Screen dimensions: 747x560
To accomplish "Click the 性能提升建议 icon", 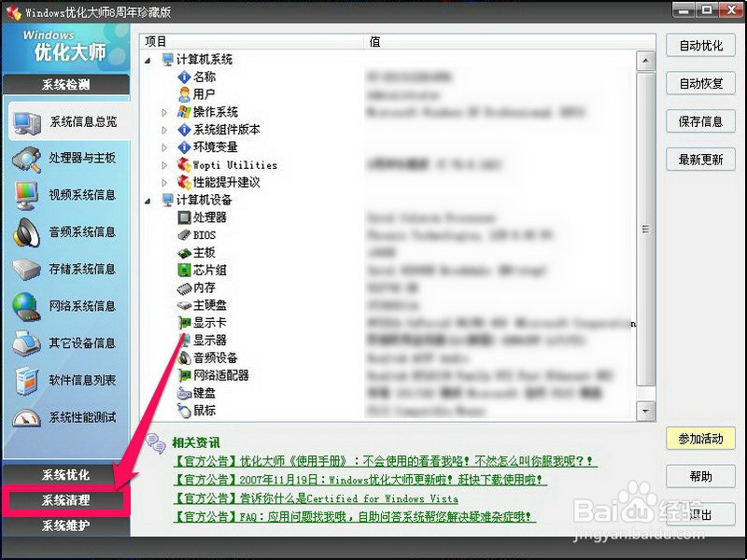I will tap(184, 182).
